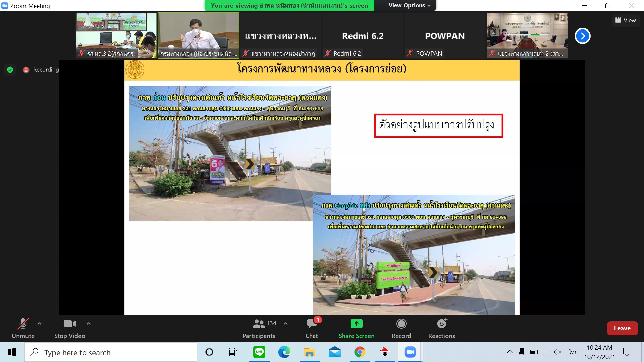
Task: Show next participants with blue arrow
Action: pyautogui.click(x=582, y=36)
